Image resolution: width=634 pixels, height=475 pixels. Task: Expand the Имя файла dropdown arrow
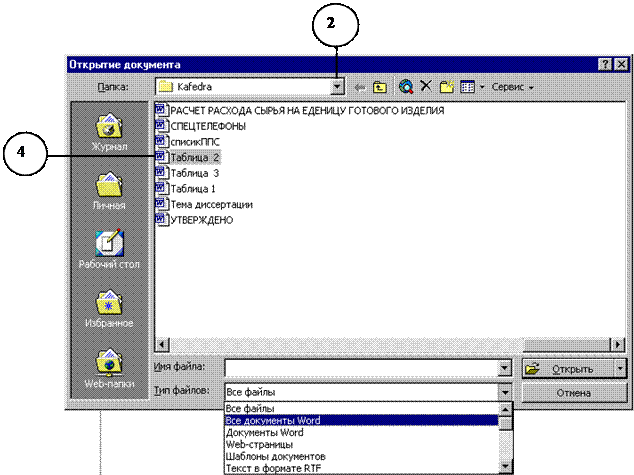(x=504, y=368)
